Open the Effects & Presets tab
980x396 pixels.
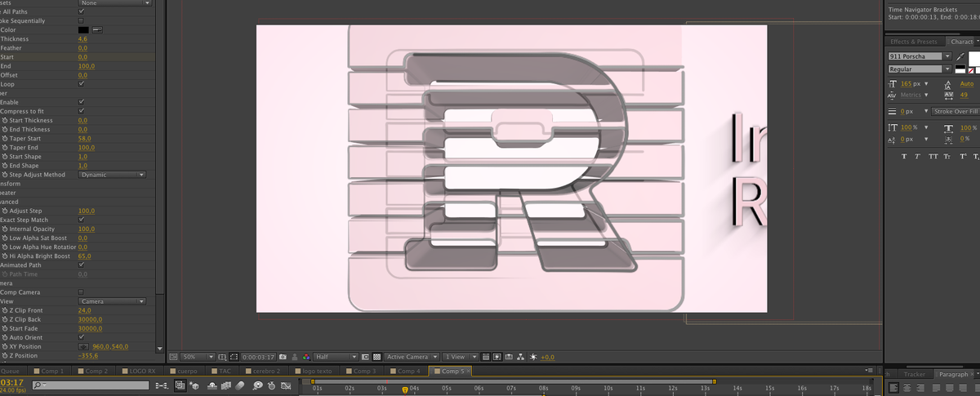click(914, 42)
